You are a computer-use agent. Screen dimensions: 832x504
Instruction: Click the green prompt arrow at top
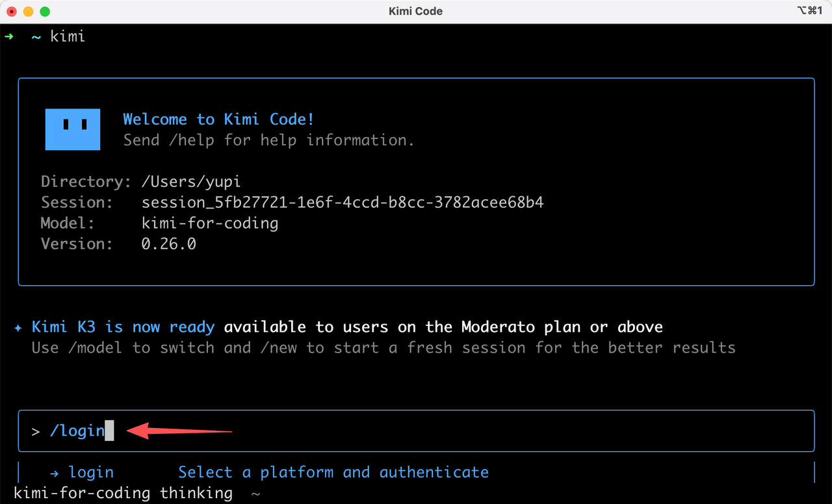pos(8,36)
